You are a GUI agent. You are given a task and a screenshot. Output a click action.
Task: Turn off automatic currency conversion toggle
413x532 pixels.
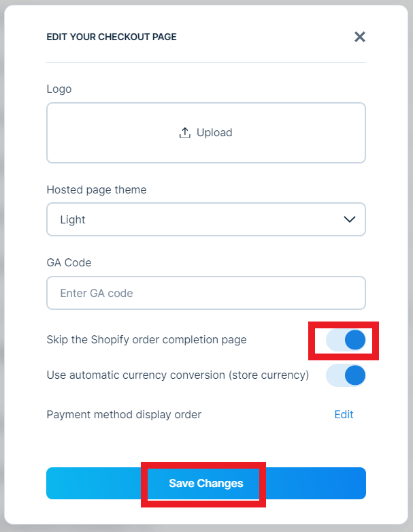coord(346,375)
